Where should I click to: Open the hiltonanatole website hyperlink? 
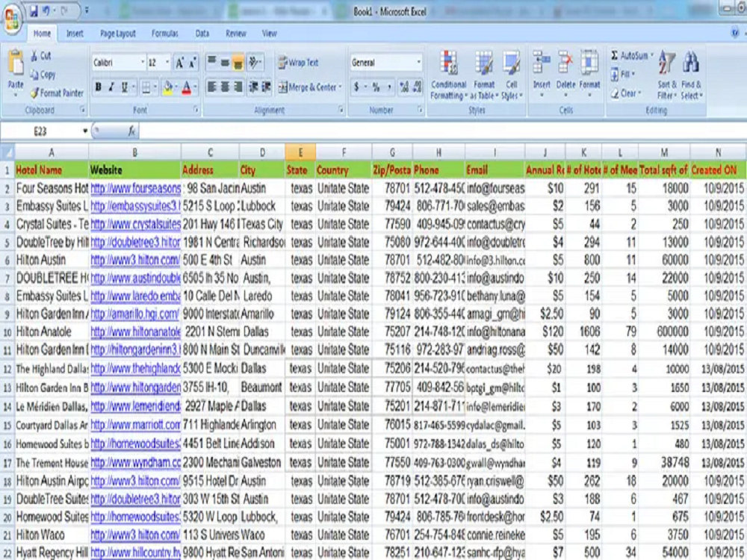tap(135, 332)
